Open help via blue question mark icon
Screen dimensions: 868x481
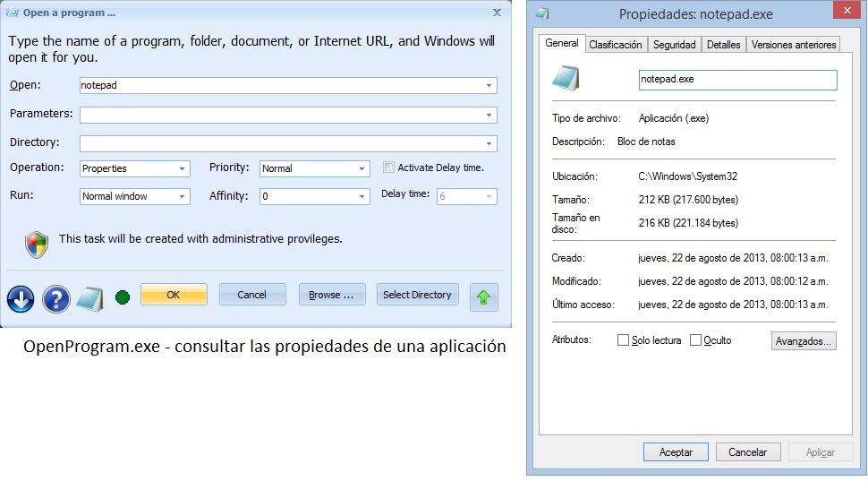pos(56,299)
